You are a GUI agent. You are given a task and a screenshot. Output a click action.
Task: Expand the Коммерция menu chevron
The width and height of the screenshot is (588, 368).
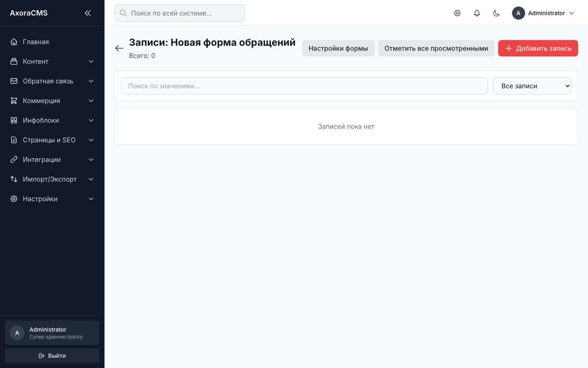pyautogui.click(x=91, y=101)
